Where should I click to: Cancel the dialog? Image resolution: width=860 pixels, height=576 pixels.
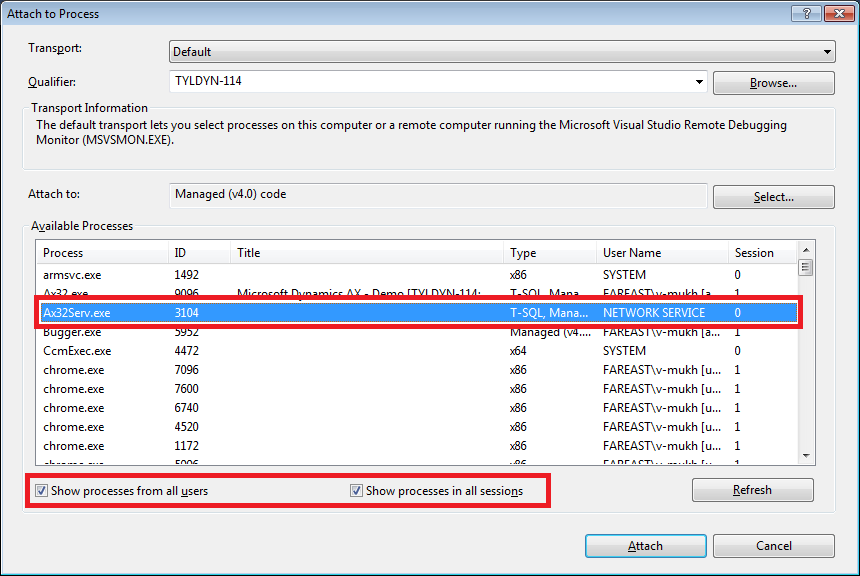(x=773, y=546)
